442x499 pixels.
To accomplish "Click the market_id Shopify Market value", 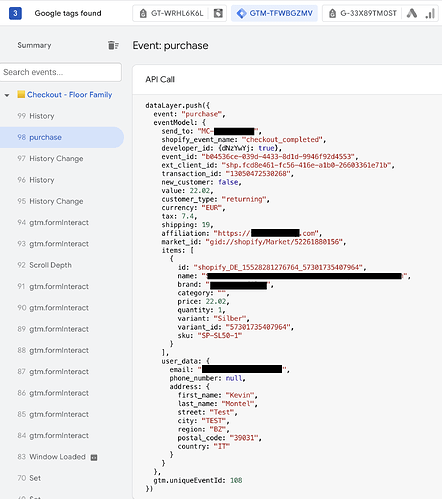I will point(274,242).
